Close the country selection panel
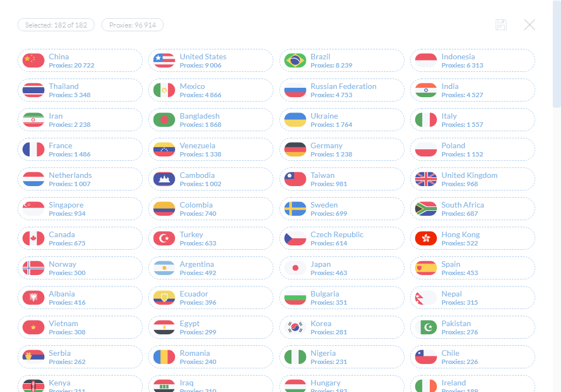The image size is (561, 392). click(530, 25)
